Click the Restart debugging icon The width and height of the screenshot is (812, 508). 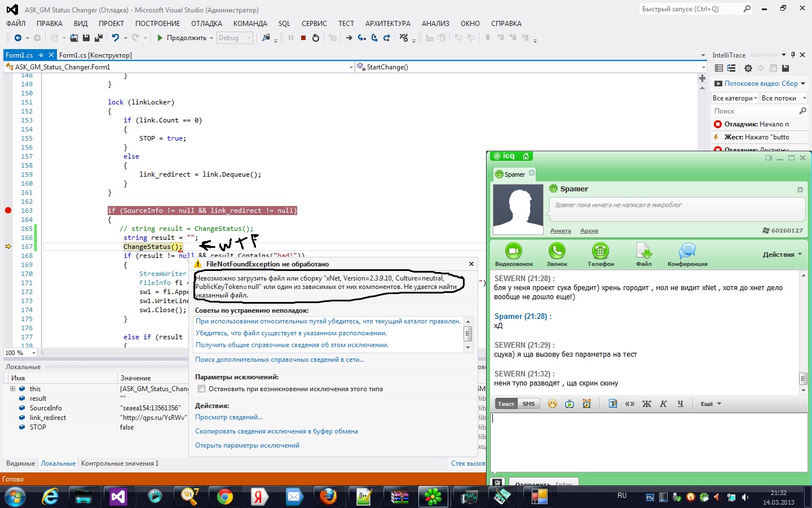click(316, 38)
